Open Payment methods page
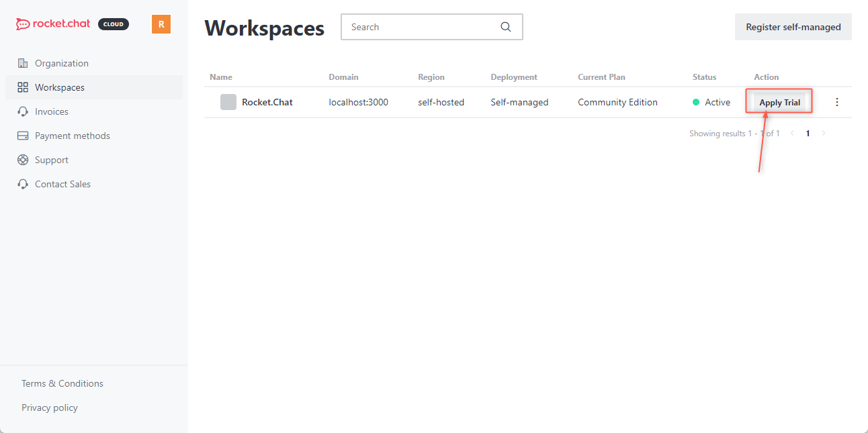 point(94,136)
